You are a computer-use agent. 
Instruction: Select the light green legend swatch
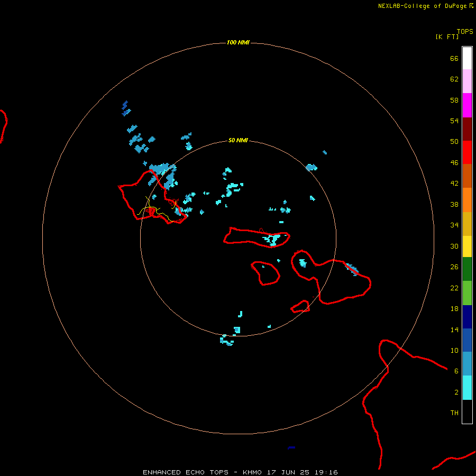point(467,293)
